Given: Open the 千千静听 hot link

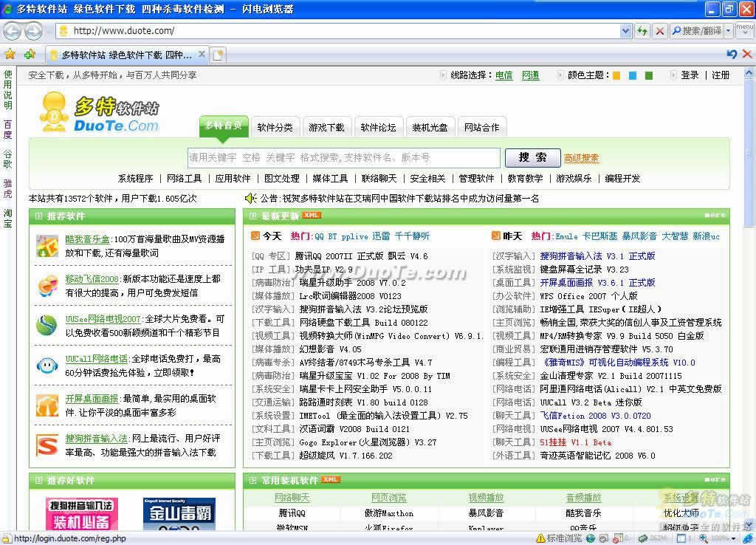Looking at the screenshot, I should pyautogui.click(x=412, y=236).
